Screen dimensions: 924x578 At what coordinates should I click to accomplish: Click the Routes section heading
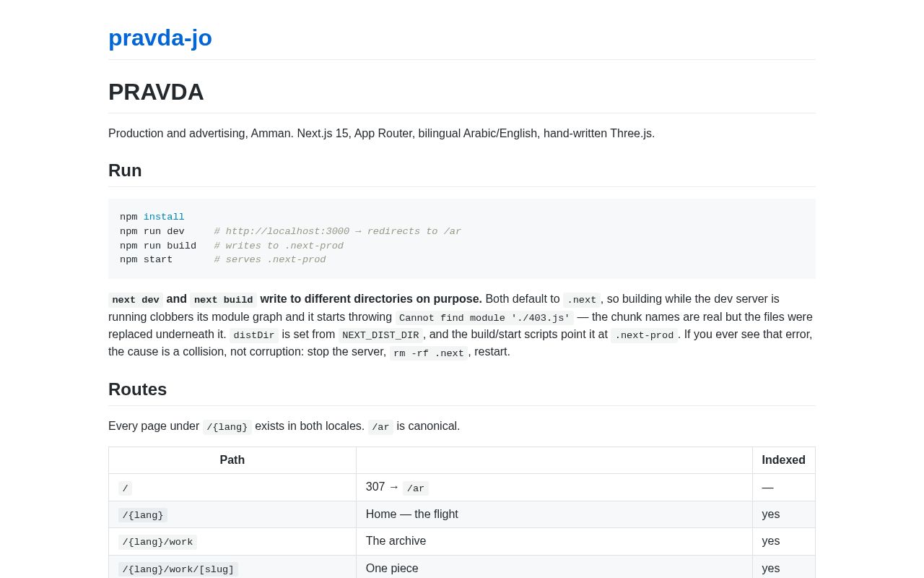pyautogui.click(x=137, y=389)
